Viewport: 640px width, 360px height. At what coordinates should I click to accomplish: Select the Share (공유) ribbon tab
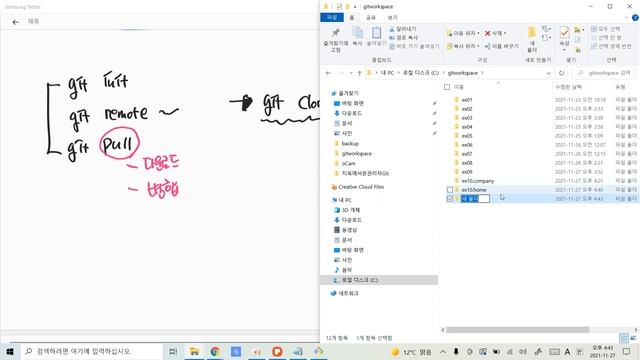[x=371, y=18]
